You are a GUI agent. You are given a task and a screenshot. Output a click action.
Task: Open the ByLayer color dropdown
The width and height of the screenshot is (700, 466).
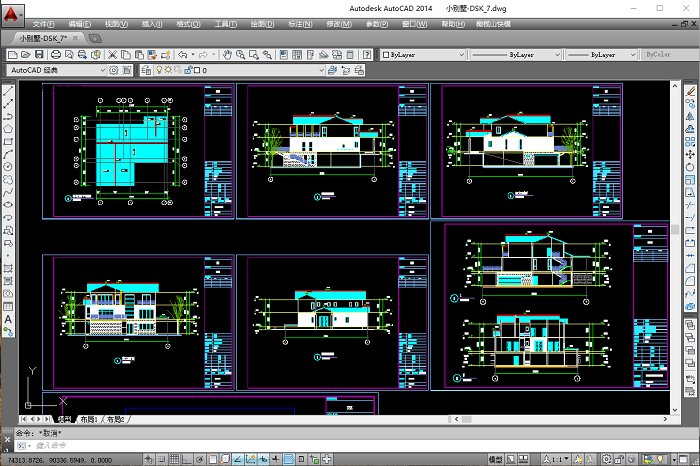462,54
